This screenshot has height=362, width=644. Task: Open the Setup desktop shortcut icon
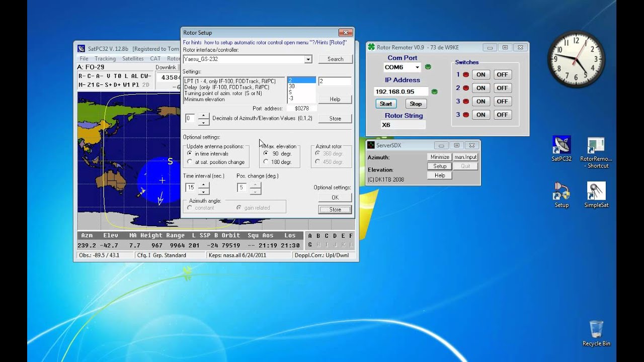561,195
